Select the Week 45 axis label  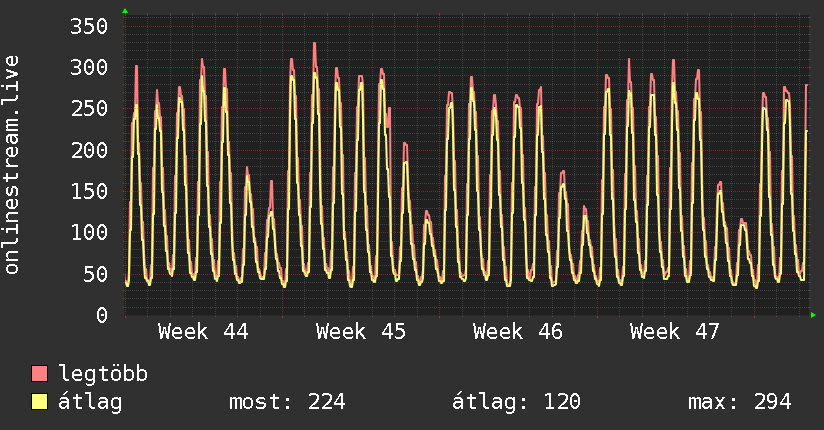pyautogui.click(x=361, y=332)
